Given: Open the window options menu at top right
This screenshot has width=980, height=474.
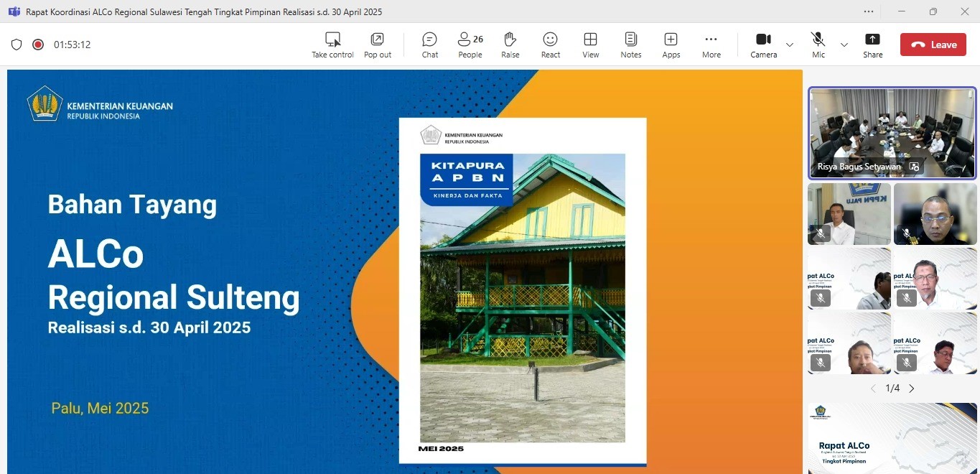Looking at the screenshot, I should [x=868, y=11].
